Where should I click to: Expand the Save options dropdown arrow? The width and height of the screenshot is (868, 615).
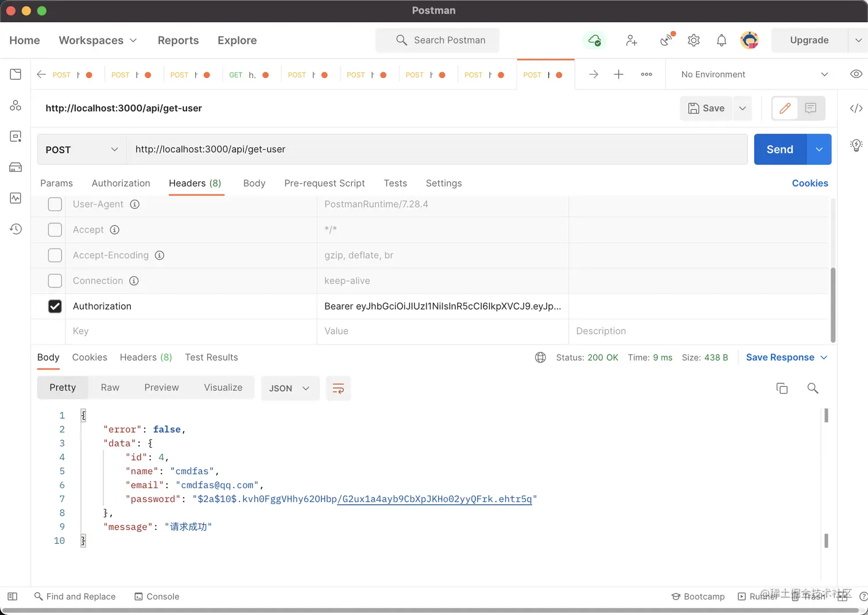742,108
